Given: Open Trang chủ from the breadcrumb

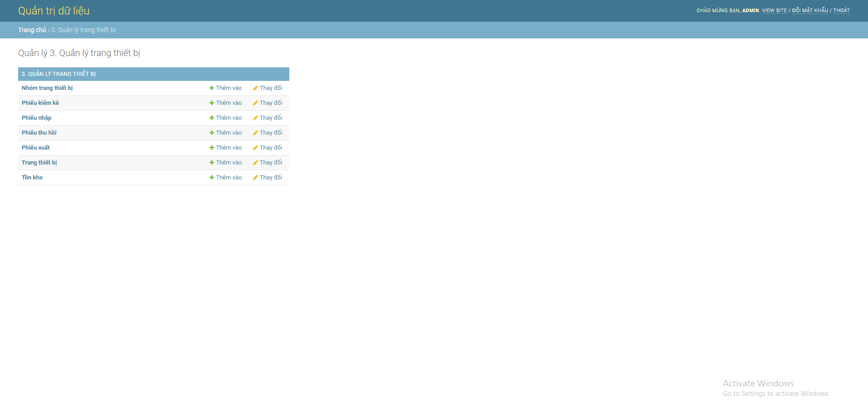Looking at the screenshot, I should point(32,30).
